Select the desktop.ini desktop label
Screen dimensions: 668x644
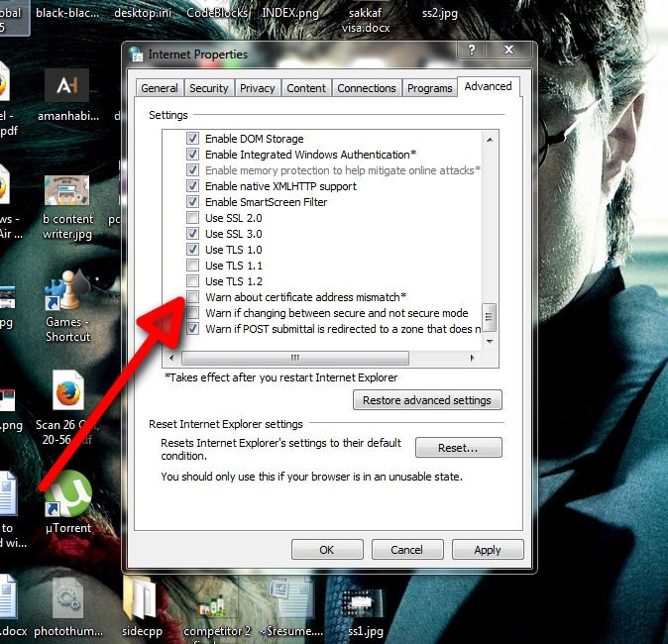click(143, 13)
